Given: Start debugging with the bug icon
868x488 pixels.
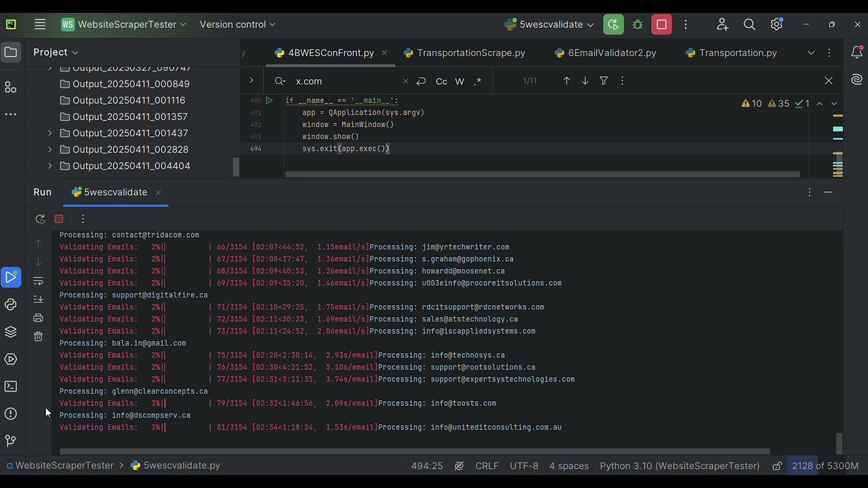Looking at the screenshot, I should pyautogui.click(x=637, y=24).
